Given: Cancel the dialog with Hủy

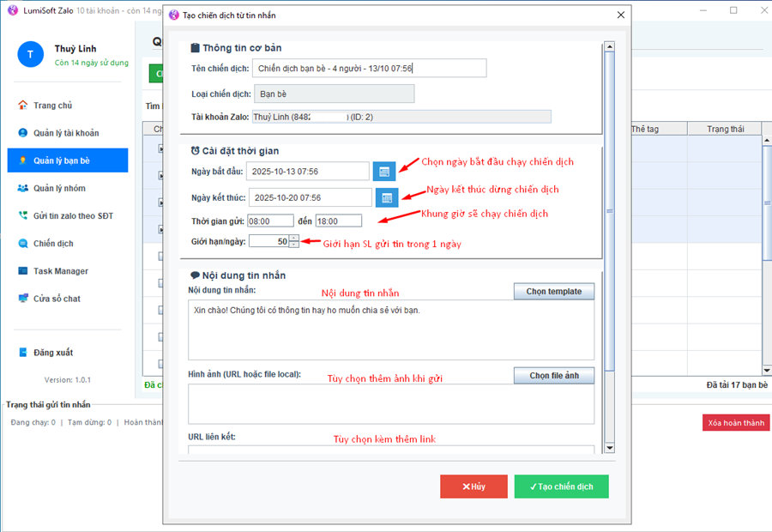Looking at the screenshot, I should (x=473, y=487).
